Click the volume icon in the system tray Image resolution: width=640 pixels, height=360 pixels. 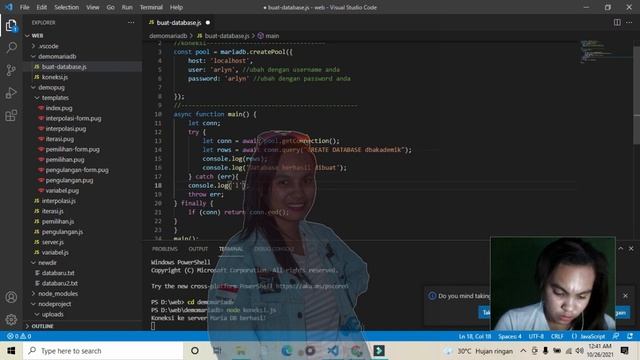pyautogui.click(x=580, y=351)
